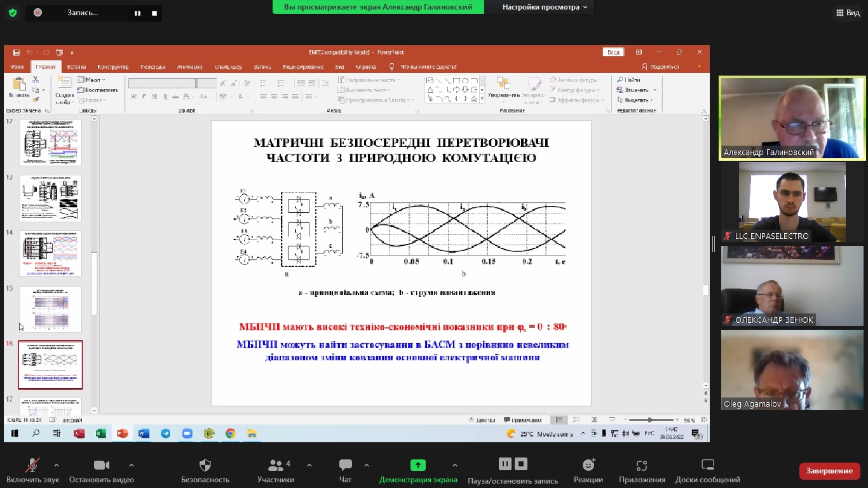The height and width of the screenshot is (488, 868).
Task: Switch to Normal view status bar icon
Action: click(559, 420)
